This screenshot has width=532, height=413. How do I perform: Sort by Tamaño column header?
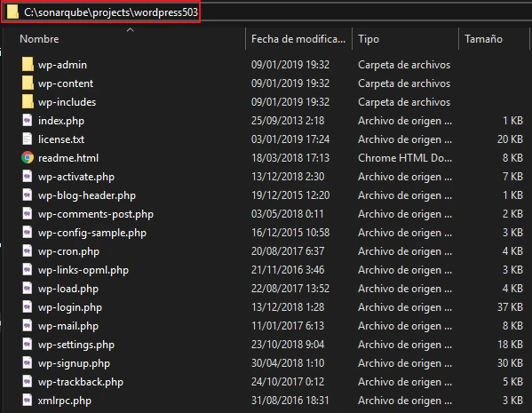coord(483,39)
